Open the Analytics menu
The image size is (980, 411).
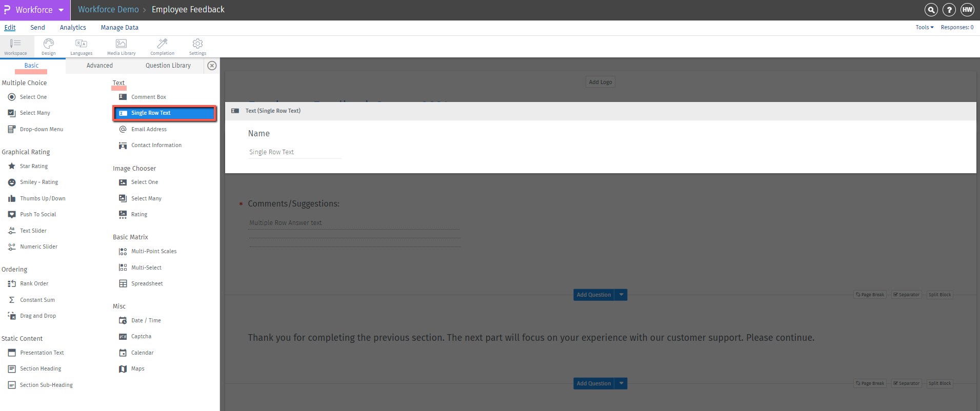tap(73, 27)
